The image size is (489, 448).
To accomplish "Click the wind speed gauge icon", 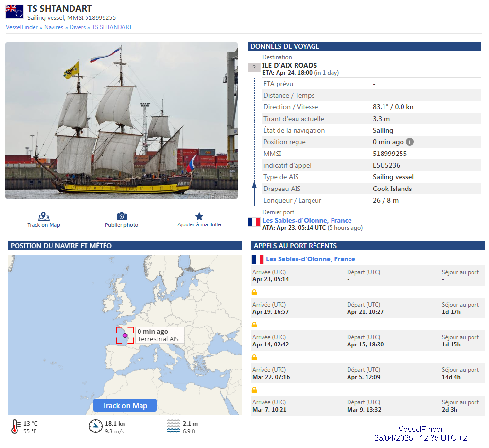I will coord(96,427).
